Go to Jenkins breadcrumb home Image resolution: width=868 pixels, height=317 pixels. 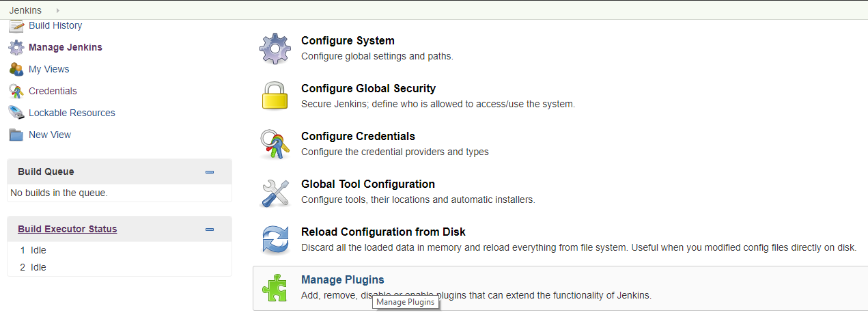coord(25,10)
